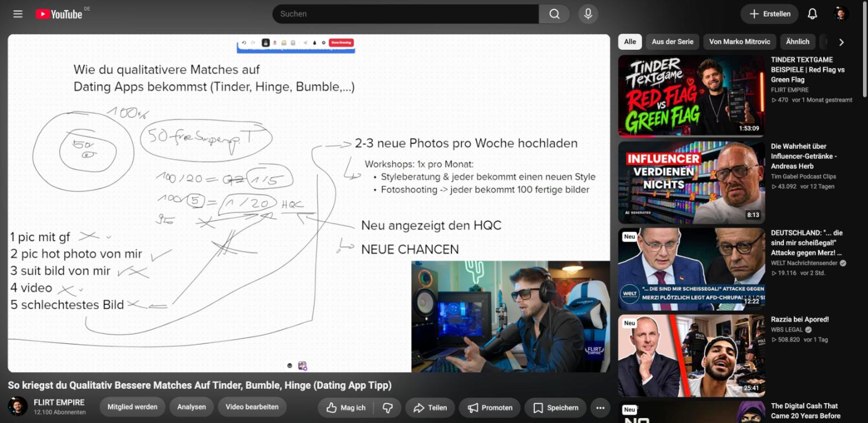Click '12.100 Abonnenten' subscriber count
This screenshot has width=868, height=423.
(x=60, y=412)
